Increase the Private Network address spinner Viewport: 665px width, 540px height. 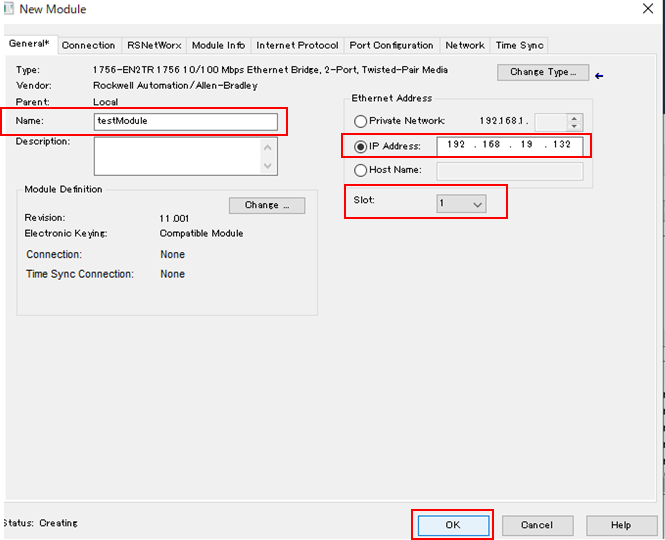(574, 117)
